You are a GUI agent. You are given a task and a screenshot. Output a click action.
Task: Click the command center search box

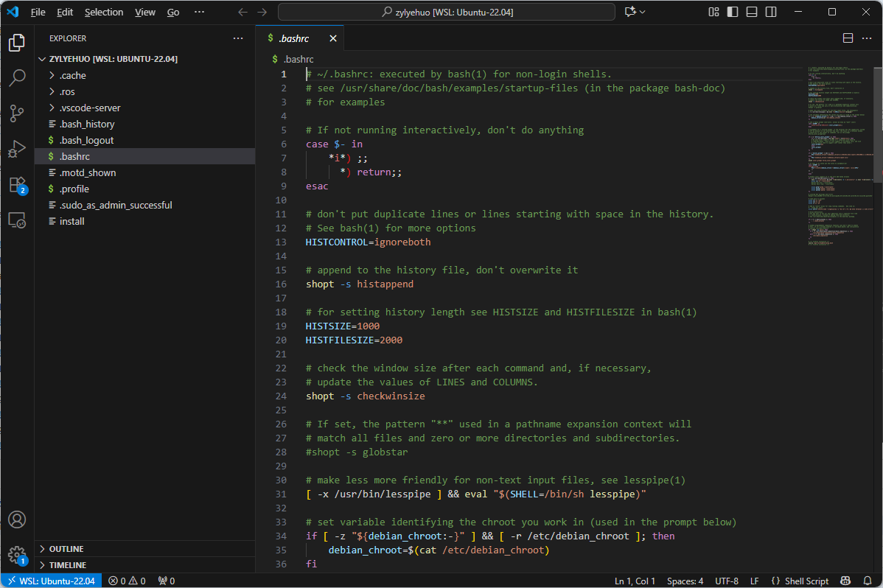(446, 12)
